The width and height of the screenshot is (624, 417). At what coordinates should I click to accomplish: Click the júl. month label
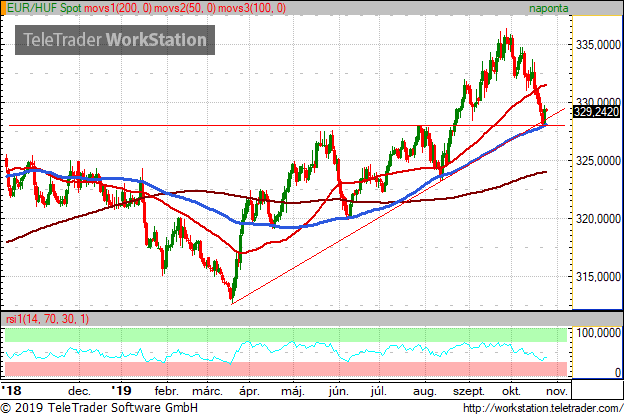[378, 392]
